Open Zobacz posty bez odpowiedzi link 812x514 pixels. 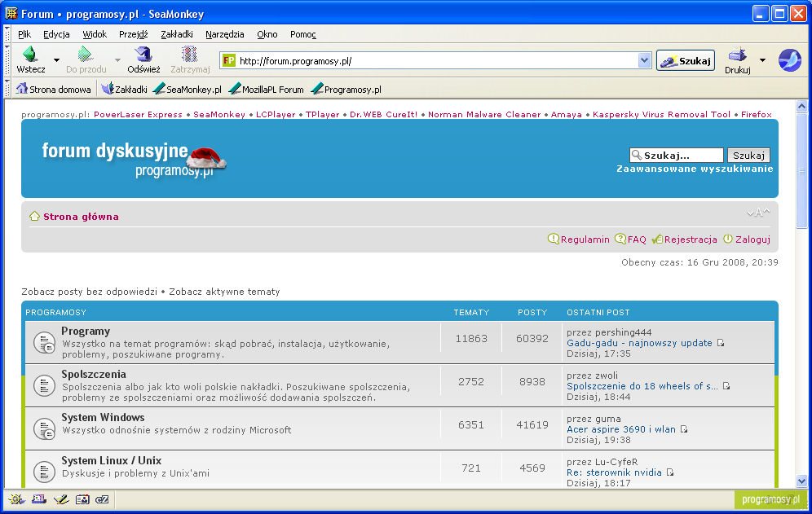[89, 292]
